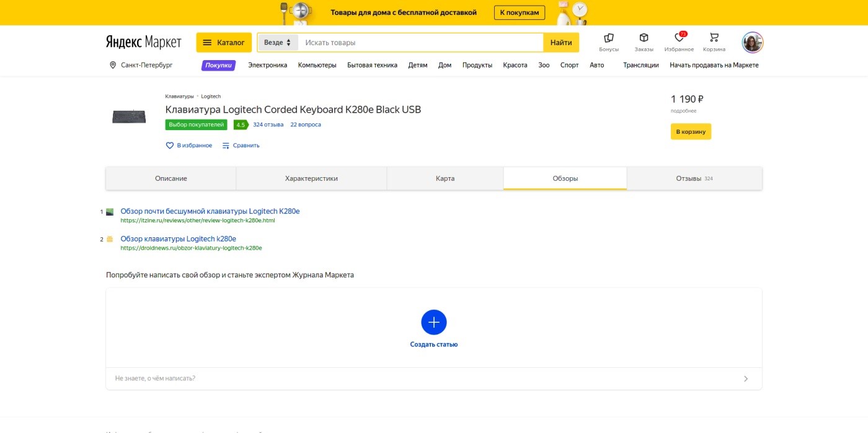The height and width of the screenshot is (433, 868).
Task: Open the droidnews.ru review URL
Action: click(192, 248)
